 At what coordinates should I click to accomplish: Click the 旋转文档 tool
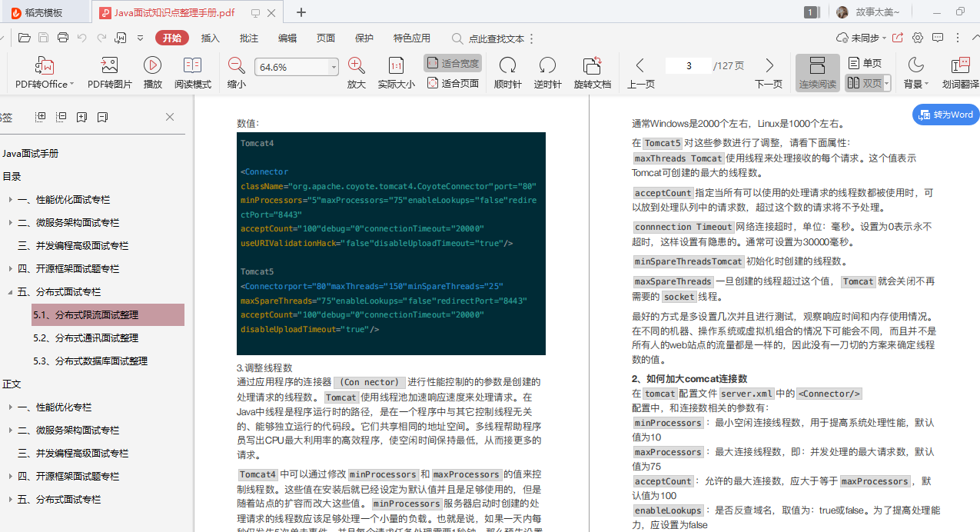pos(593,74)
